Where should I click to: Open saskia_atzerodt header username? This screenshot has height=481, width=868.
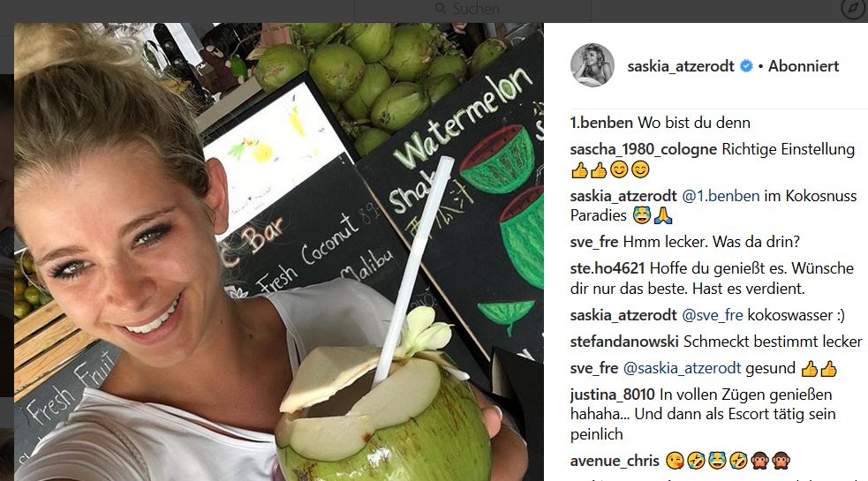[x=680, y=66]
